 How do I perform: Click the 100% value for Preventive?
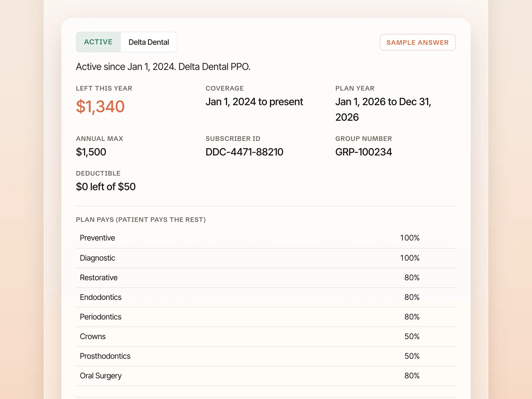pyautogui.click(x=410, y=238)
